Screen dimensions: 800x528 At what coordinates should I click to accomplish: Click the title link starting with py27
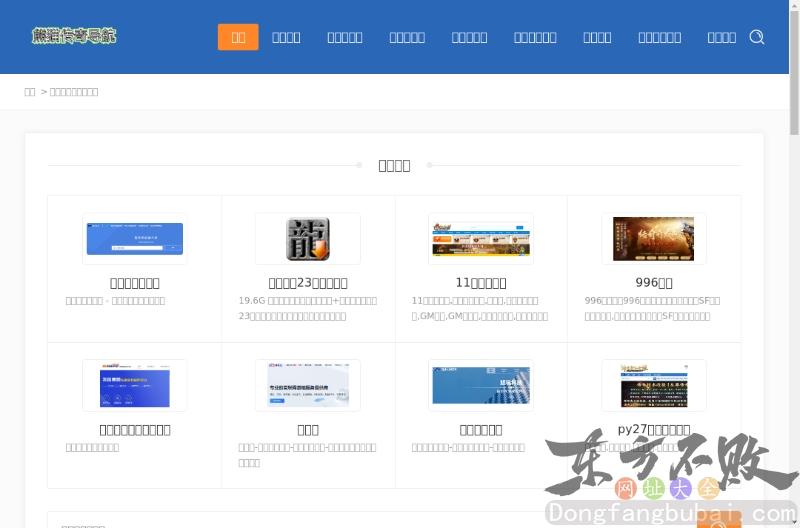[654, 430]
